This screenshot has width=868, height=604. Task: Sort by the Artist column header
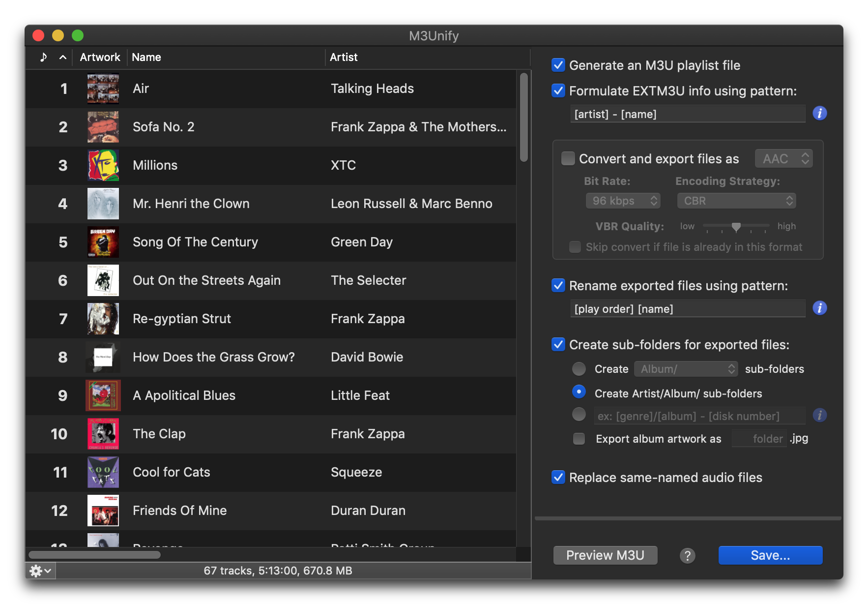pyautogui.click(x=428, y=57)
